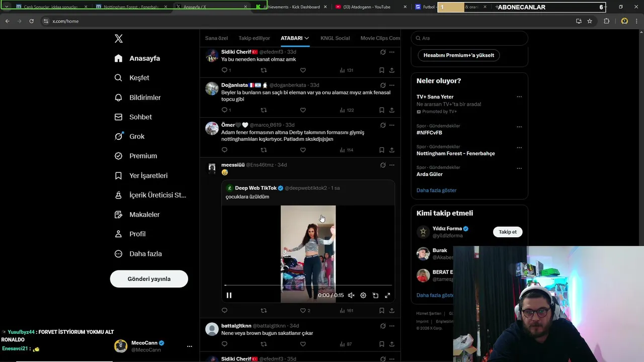Toggle video picture-in-picture mode
This screenshot has width=644, height=362.
(x=375, y=296)
